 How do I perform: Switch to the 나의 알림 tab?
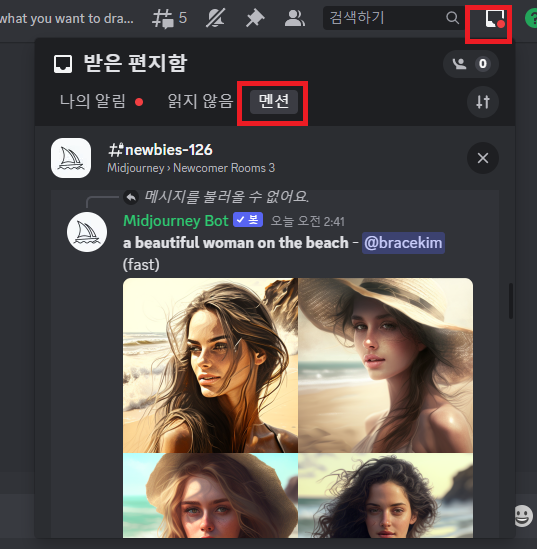point(93,101)
